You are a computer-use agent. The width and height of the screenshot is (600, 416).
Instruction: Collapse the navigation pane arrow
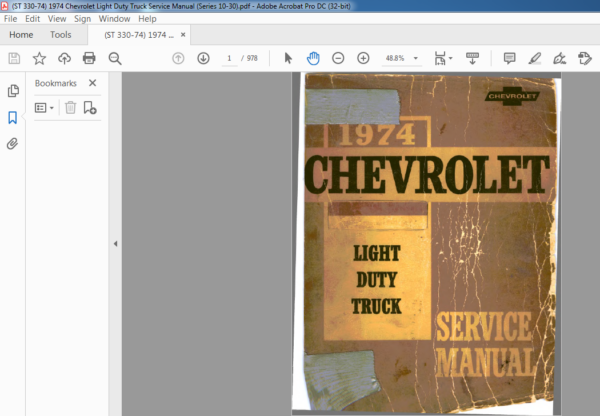pos(115,243)
